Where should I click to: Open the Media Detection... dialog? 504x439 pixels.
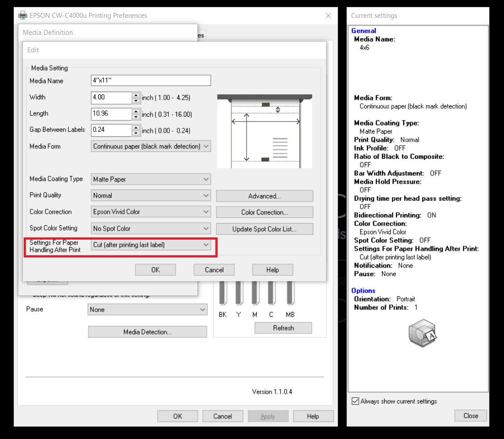pyautogui.click(x=147, y=332)
